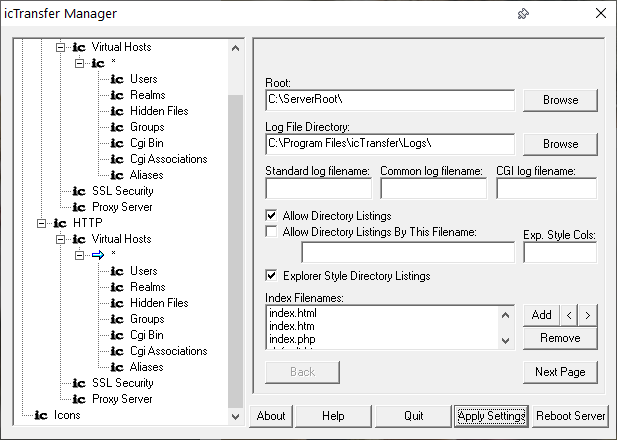Screen dimensions: 617x440
Task: Click ic icon of Proxy Server under HTTP
Action: [79, 399]
